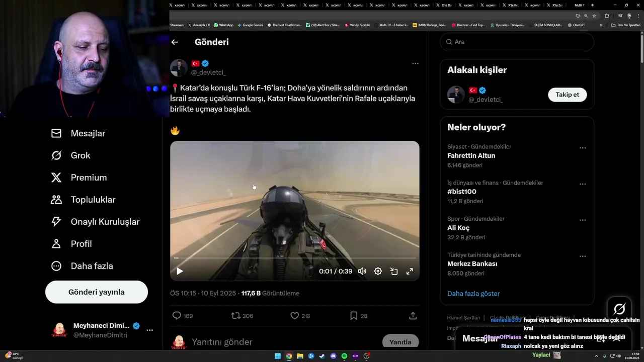Share the post with the upload icon
644x362 pixels.
413,316
